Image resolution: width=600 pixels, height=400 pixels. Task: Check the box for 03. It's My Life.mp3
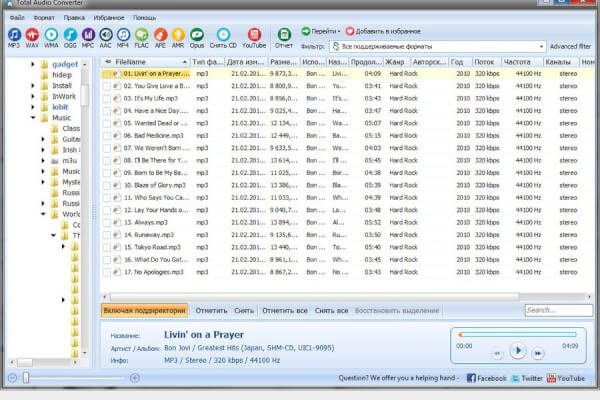point(107,99)
